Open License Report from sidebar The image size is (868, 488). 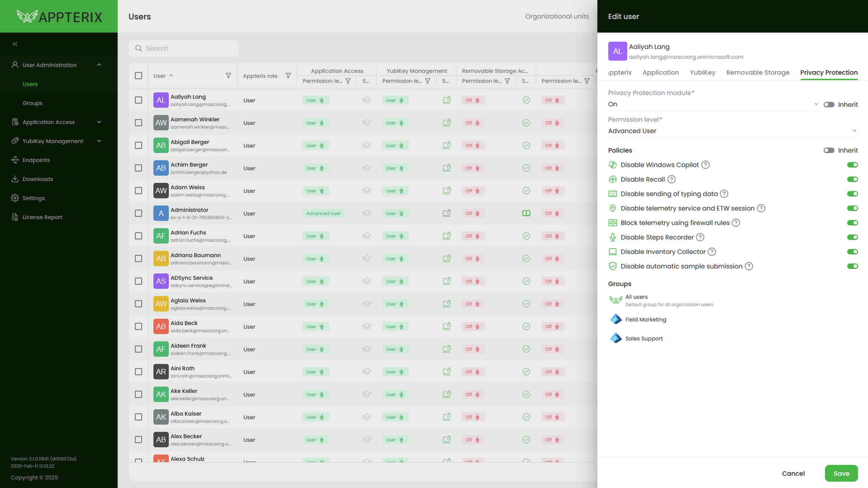(x=42, y=217)
